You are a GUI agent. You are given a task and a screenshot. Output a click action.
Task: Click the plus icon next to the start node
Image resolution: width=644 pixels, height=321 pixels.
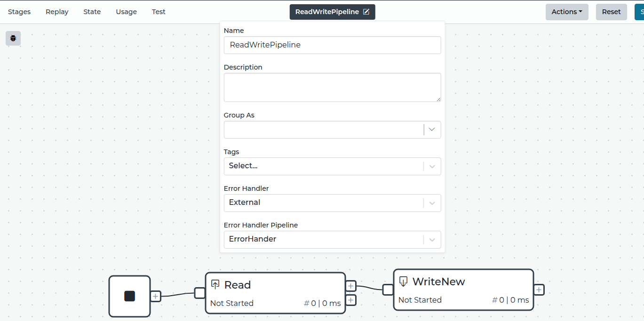[x=155, y=296]
